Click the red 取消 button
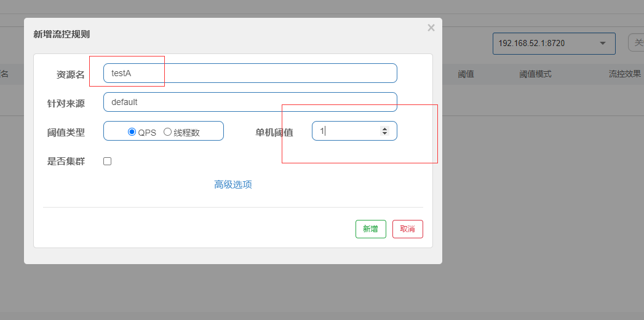The image size is (644, 320). (407, 229)
